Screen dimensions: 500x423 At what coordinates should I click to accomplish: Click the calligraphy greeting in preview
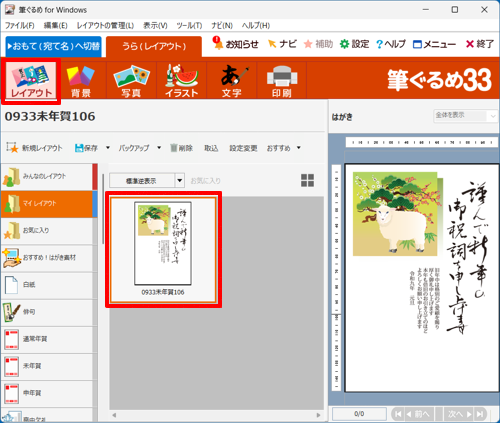pos(466,257)
